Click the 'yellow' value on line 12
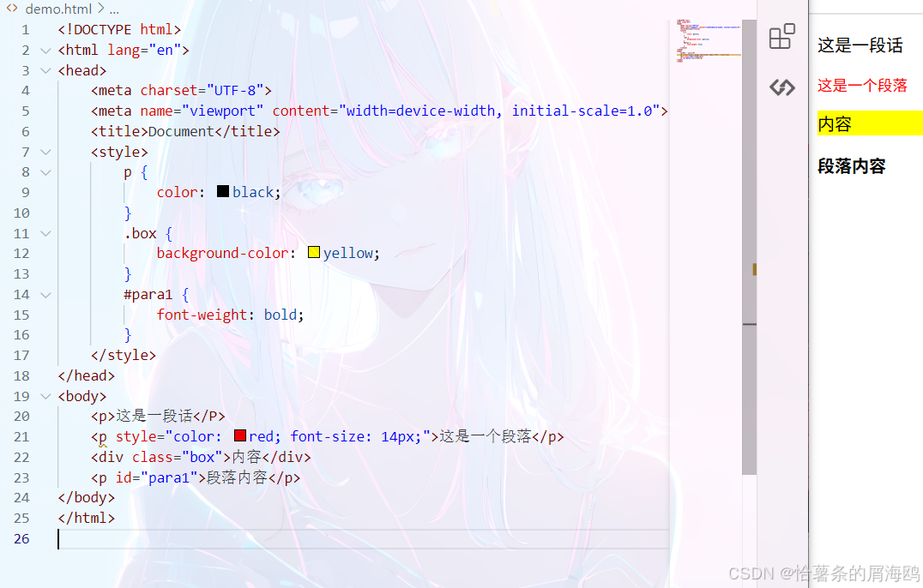Image resolution: width=923 pixels, height=588 pixels. click(348, 254)
